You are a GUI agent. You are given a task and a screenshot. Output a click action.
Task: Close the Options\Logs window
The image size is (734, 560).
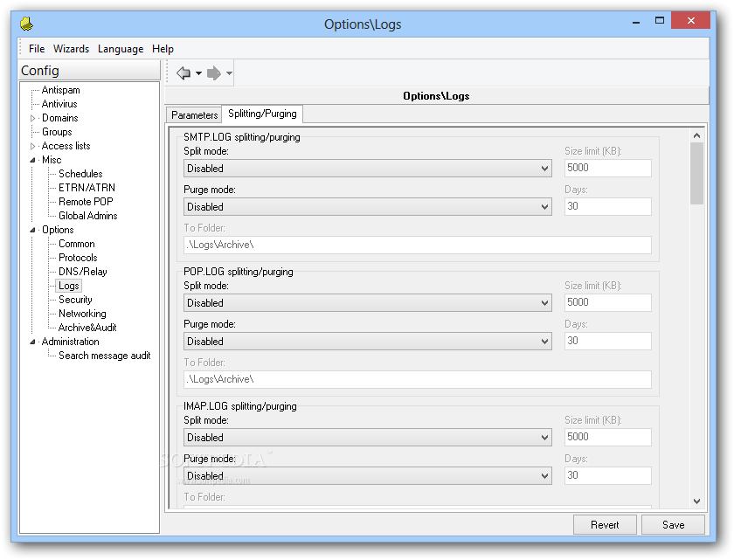click(x=691, y=20)
